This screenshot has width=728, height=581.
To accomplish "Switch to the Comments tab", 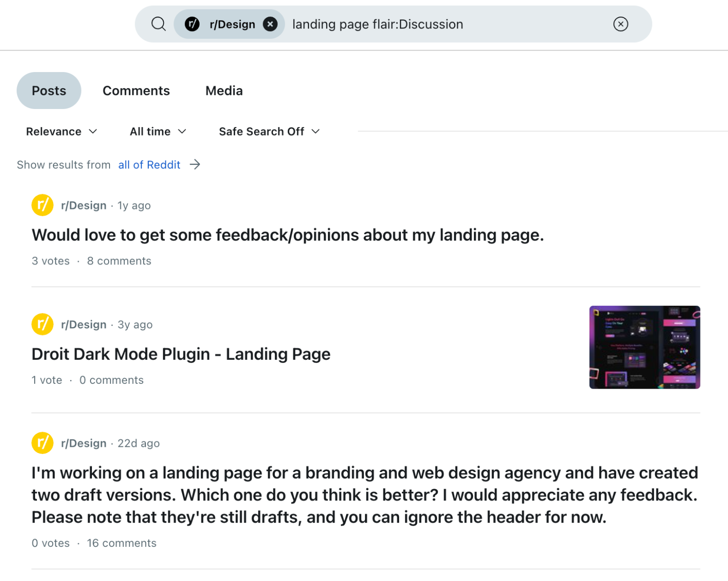I will click(x=136, y=91).
